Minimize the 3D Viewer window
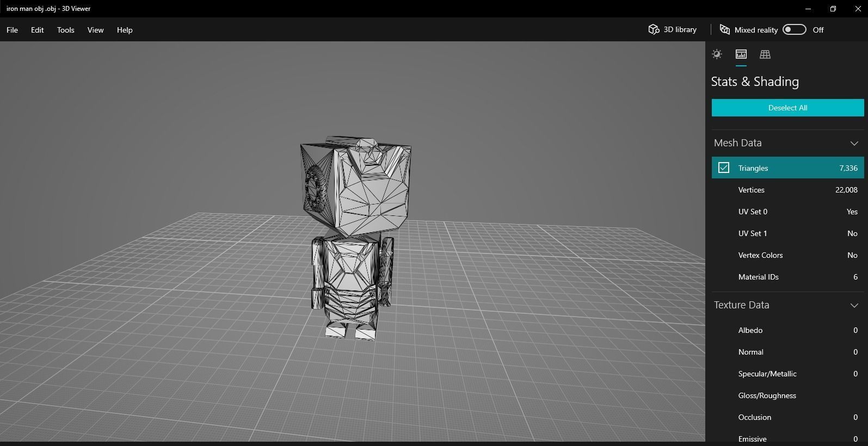The image size is (868, 446). click(x=808, y=9)
